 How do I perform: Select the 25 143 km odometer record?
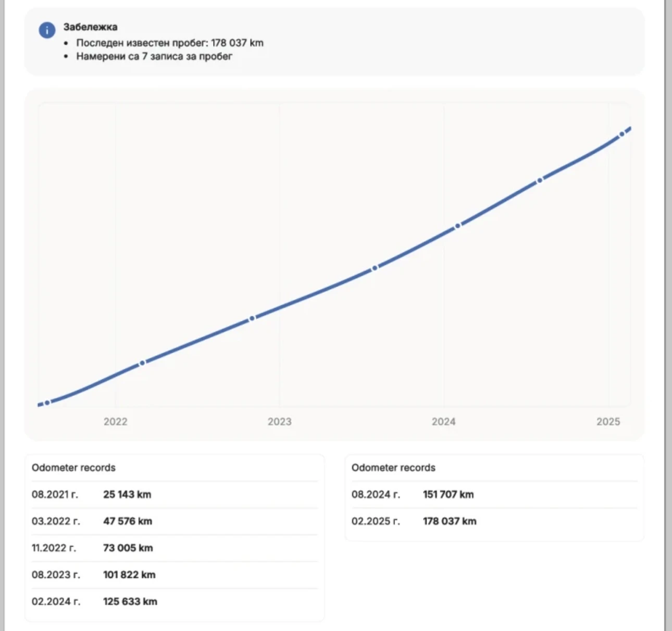pos(127,494)
